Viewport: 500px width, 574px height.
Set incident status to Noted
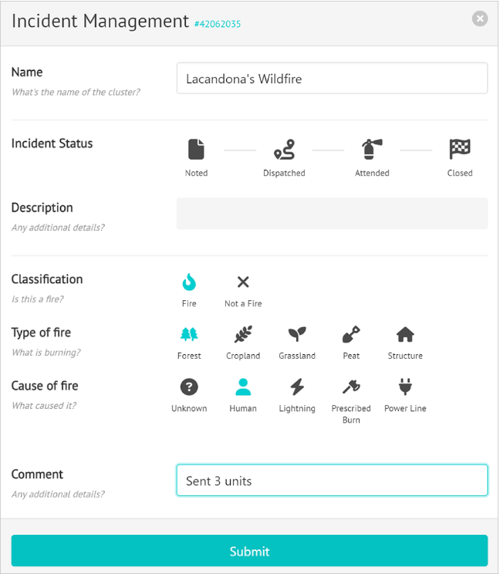click(x=196, y=149)
